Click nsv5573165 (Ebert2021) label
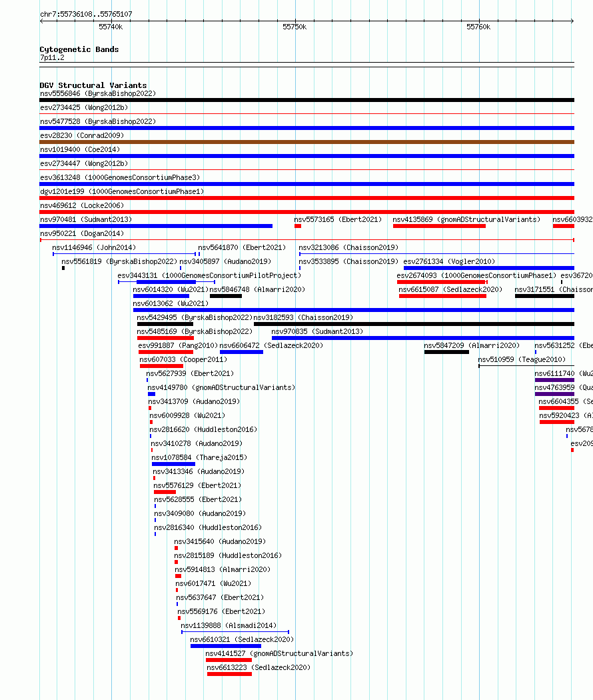The height and width of the screenshot is (700, 593). [x=338, y=219]
